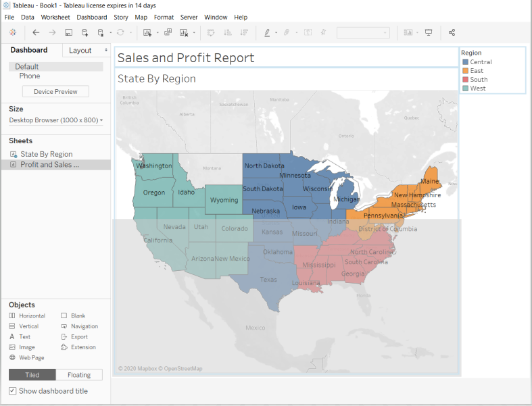Click the Sort Ascending icon
This screenshot has width=532, height=406.
tap(228, 32)
